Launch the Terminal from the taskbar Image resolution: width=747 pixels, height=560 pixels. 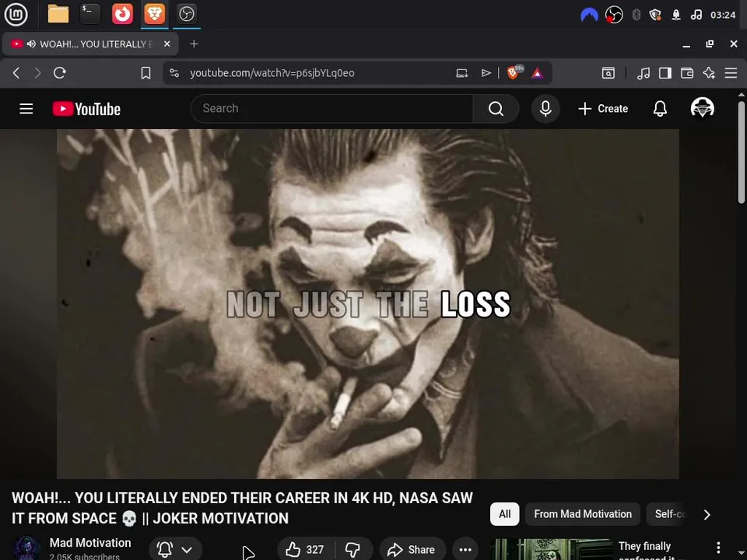coord(90,14)
